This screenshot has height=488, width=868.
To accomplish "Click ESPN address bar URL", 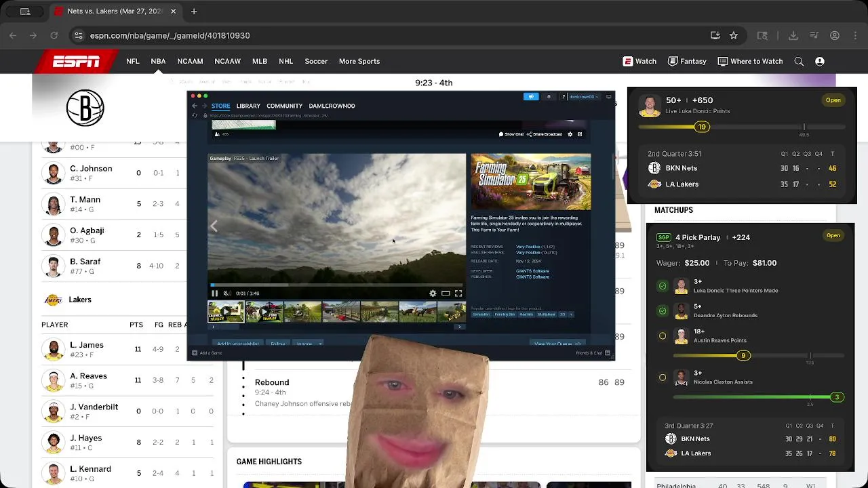I will coord(170,35).
